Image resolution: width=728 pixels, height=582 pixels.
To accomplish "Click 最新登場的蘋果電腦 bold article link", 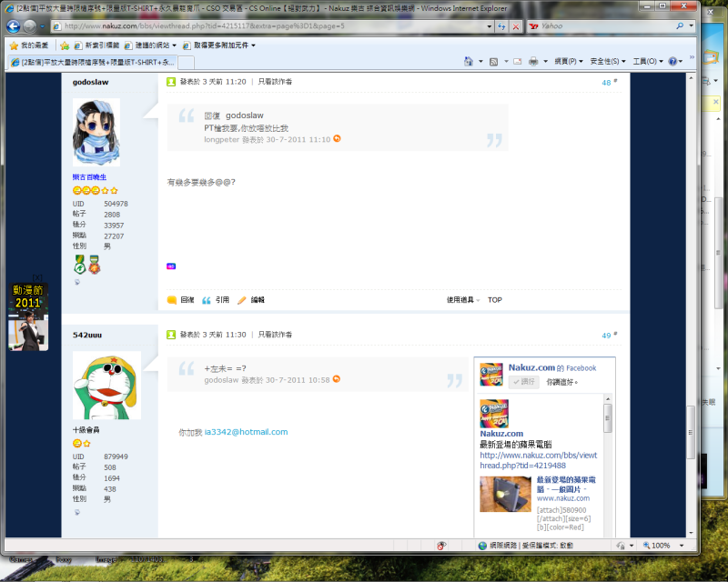I will pyautogui.click(x=566, y=485).
